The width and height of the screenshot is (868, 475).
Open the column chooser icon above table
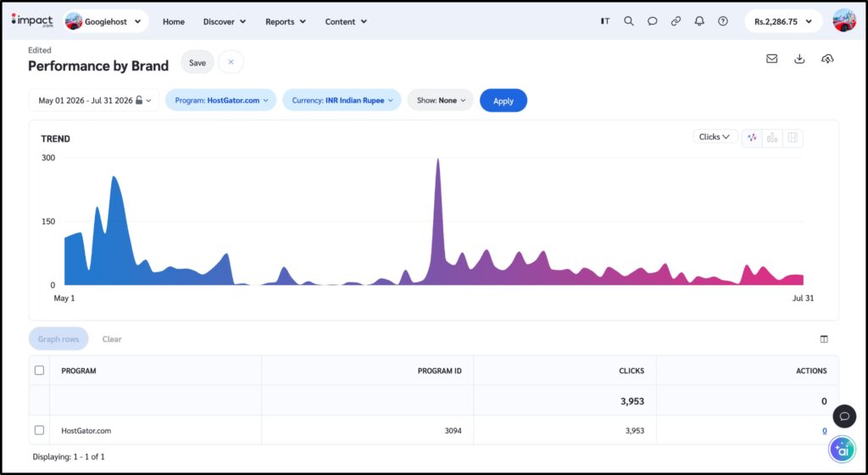[x=824, y=339]
